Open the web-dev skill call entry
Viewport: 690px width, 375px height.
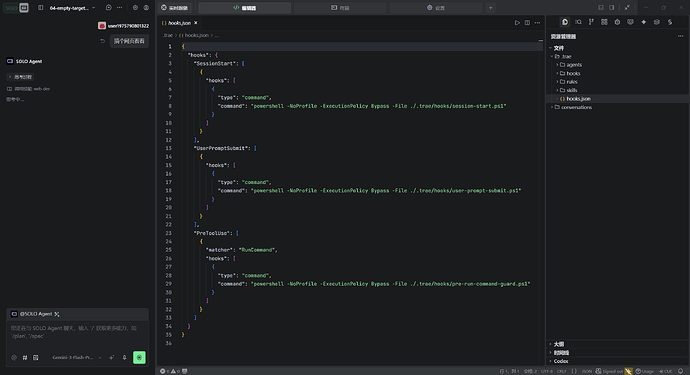29,89
